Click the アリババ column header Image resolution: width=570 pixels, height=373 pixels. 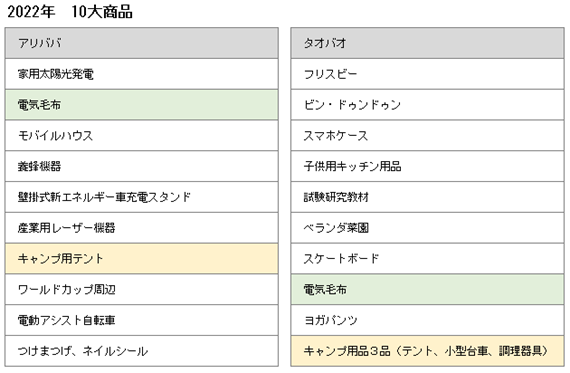coord(142,43)
